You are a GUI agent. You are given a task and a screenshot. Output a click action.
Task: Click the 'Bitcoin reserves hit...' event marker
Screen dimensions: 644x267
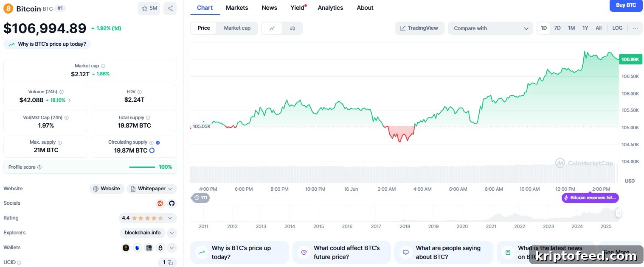point(590,198)
